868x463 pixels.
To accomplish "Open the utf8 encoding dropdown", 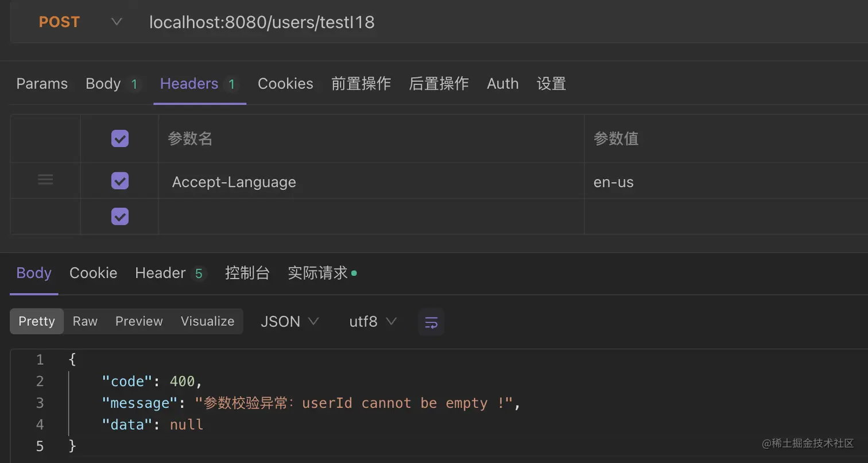I will pyautogui.click(x=373, y=321).
